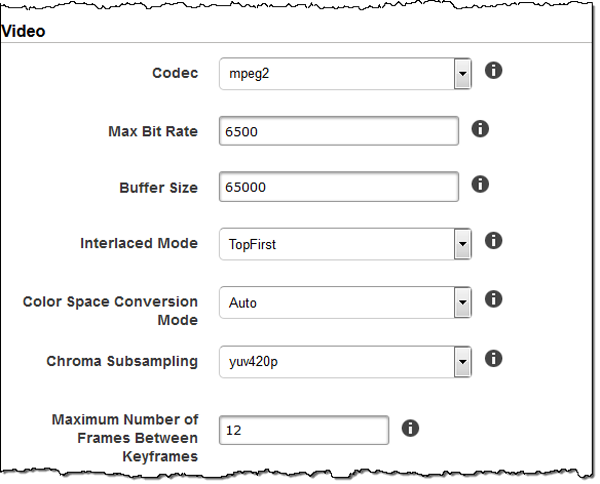The height and width of the screenshot is (484, 600).
Task: Click the Interlaced Mode info icon
Action: pos(493,241)
